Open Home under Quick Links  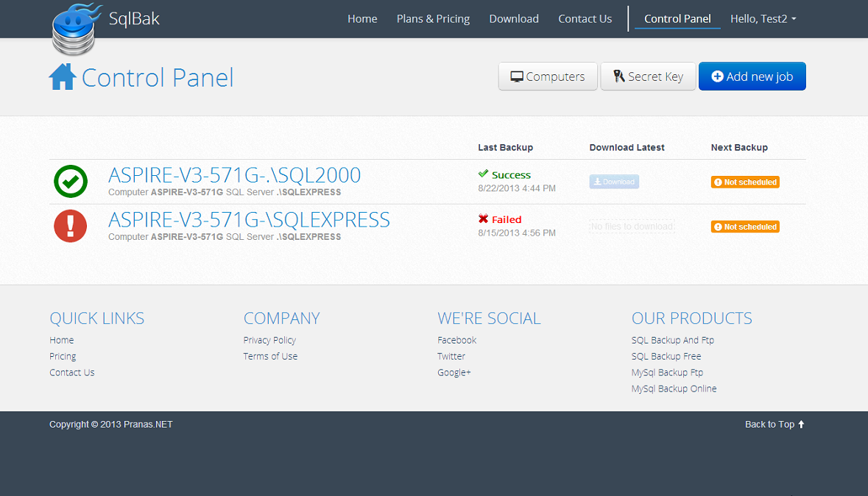tap(61, 340)
